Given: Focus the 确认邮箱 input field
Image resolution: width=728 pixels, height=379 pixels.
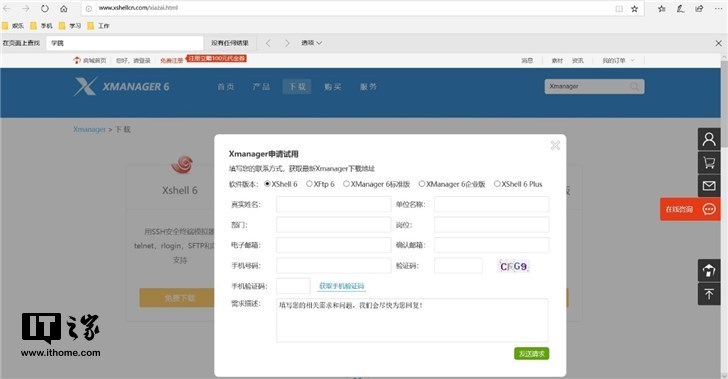Looking at the screenshot, I should (492, 245).
